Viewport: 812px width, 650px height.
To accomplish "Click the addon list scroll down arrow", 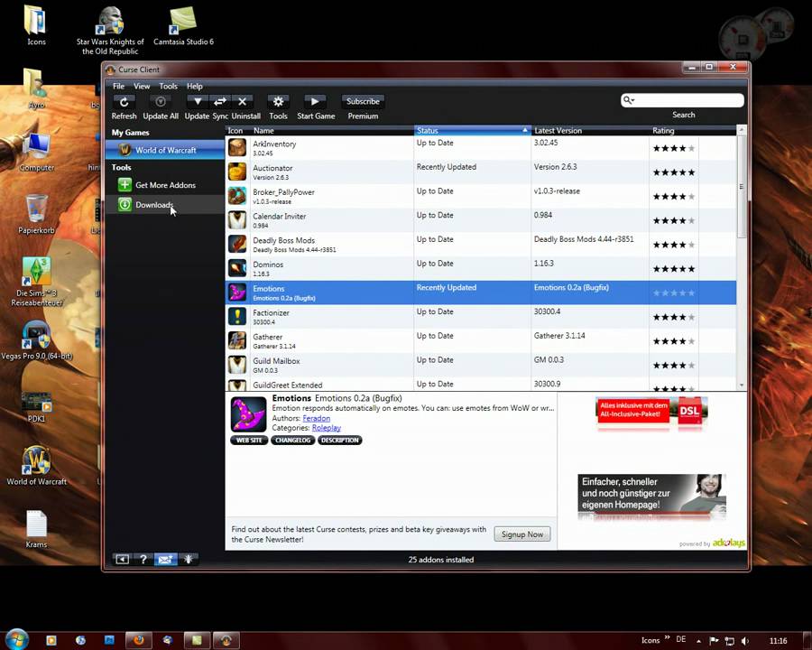I will (x=742, y=385).
